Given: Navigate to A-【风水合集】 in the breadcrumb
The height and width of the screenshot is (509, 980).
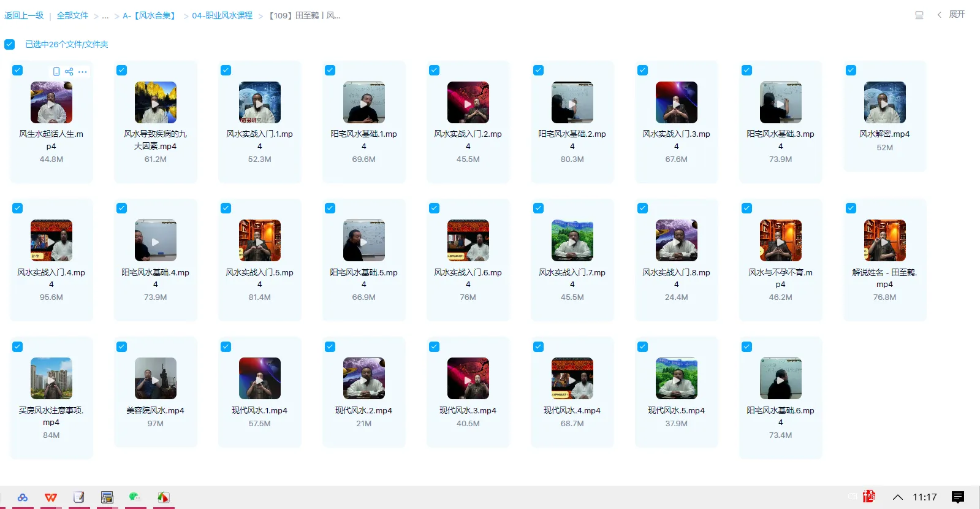Looking at the screenshot, I should [x=150, y=15].
